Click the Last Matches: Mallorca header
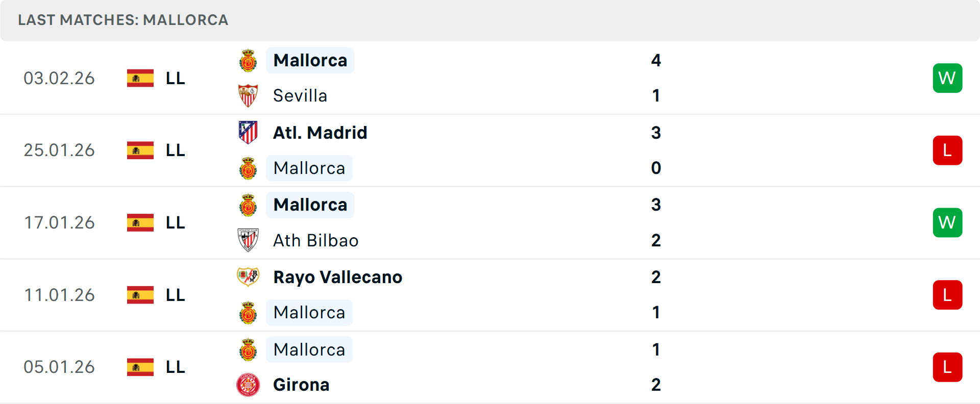Viewport: 980px width, 404px height. [x=123, y=20]
